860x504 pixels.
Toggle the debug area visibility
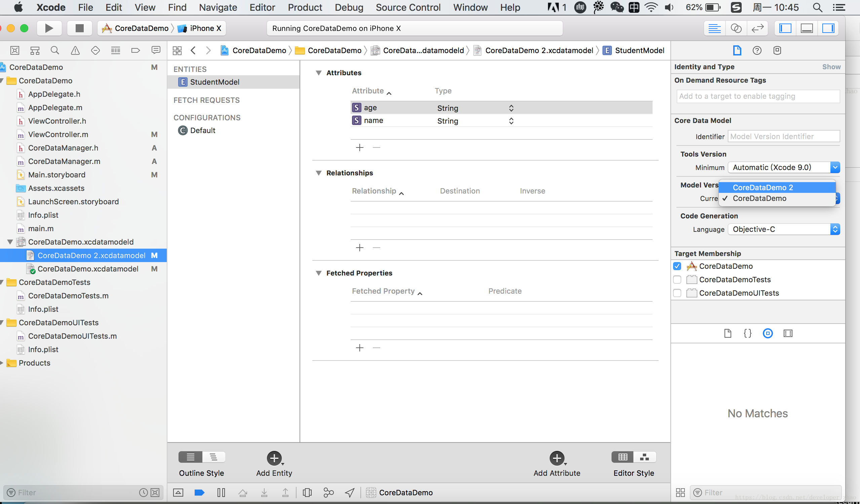[x=807, y=28]
